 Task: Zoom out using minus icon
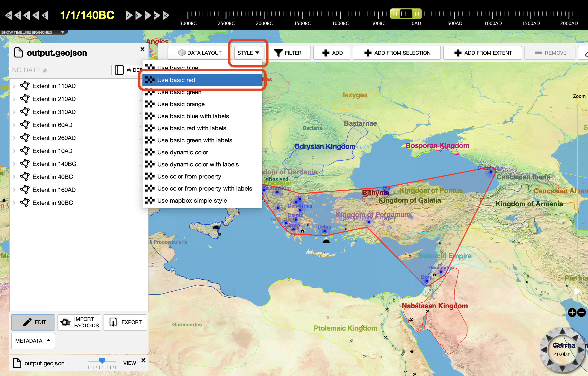pos(582,312)
